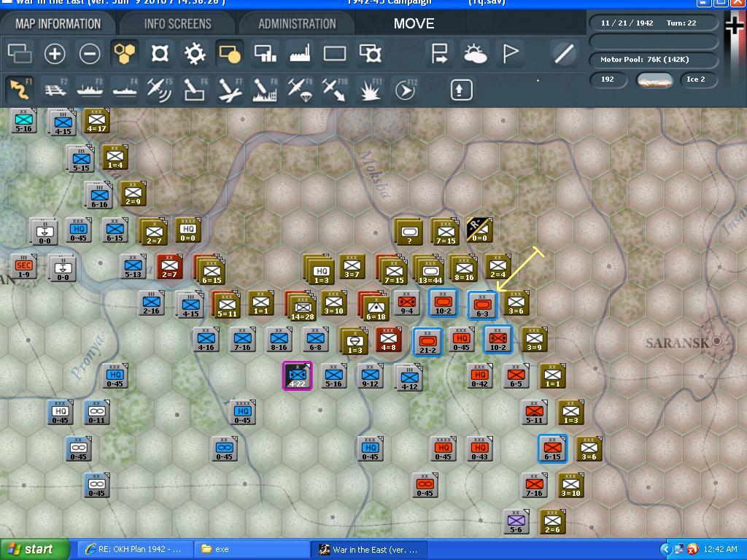Screen dimensions: 747x560
Task: Select Amphibious transport mode (F4)
Action: click(x=125, y=90)
